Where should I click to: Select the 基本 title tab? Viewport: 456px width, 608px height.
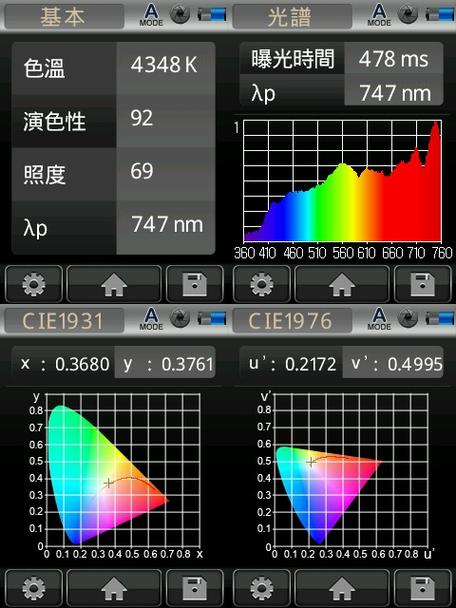click(64, 17)
